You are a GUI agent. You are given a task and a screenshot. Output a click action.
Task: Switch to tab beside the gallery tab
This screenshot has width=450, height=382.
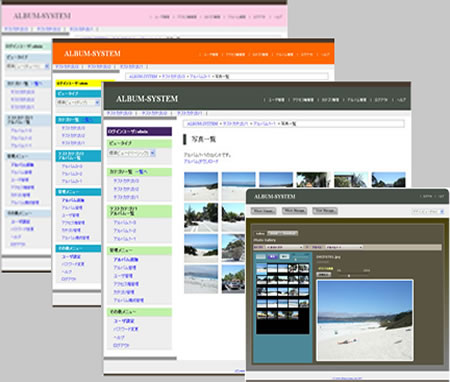click(x=282, y=233)
